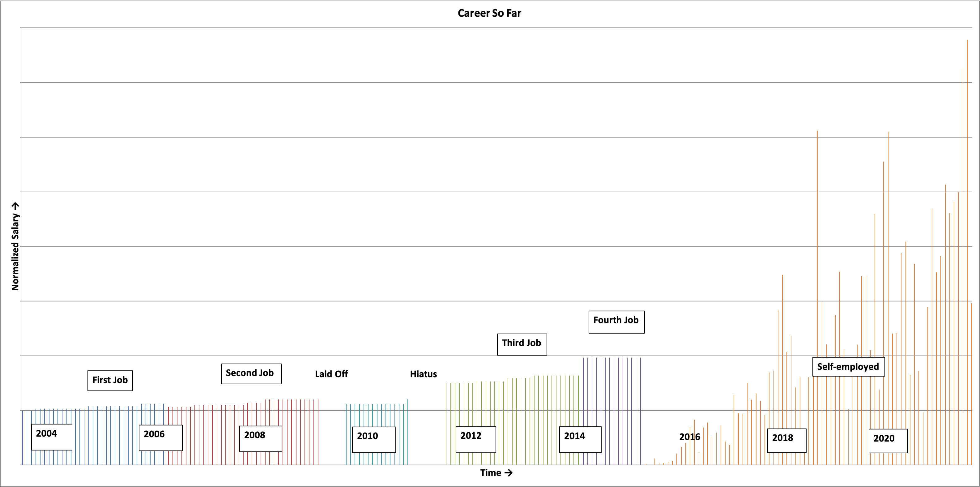Click the 2016 year label

[690, 437]
